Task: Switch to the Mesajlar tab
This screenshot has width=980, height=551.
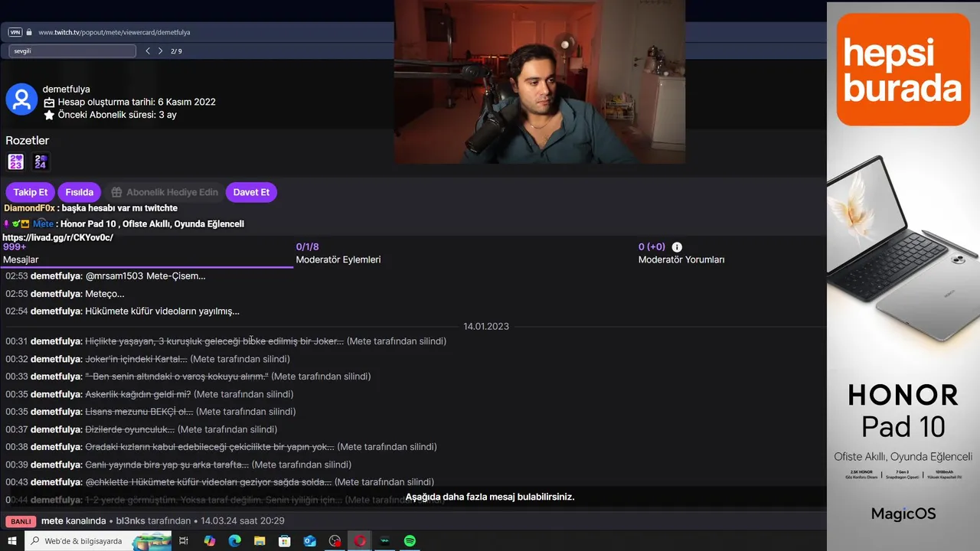Action: (x=147, y=254)
